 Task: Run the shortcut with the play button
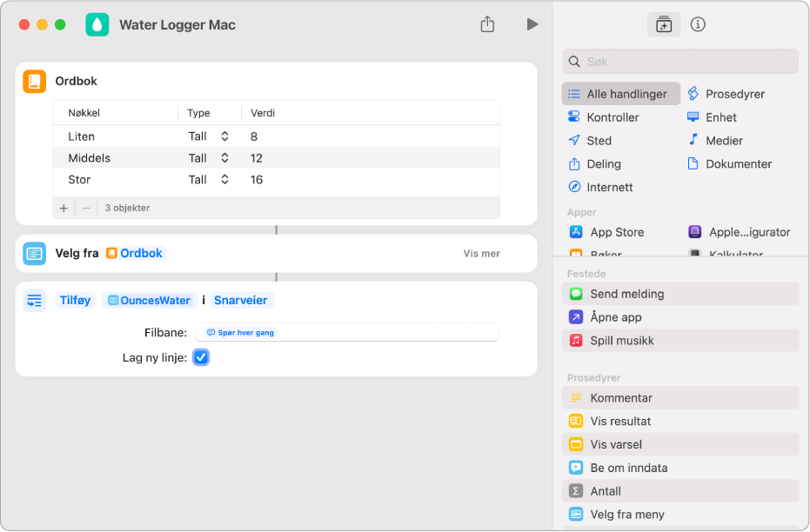pyautogui.click(x=532, y=24)
